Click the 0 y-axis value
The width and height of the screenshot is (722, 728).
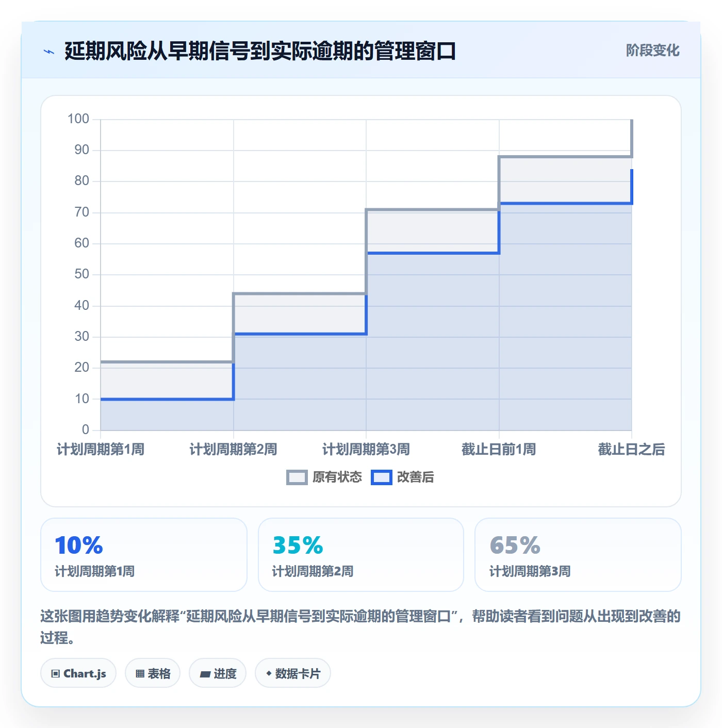point(86,429)
